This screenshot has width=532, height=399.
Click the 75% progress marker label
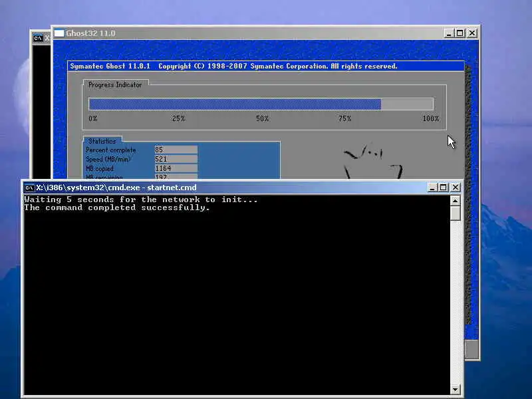click(x=344, y=118)
